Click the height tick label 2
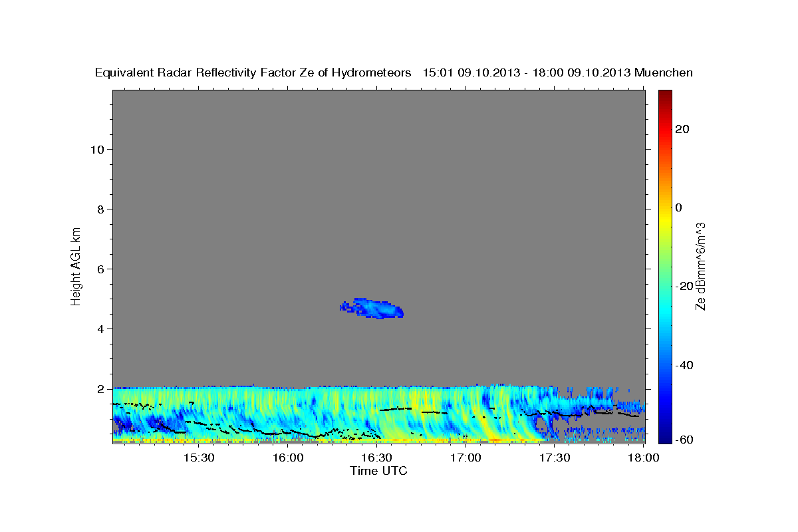Viewport: 798px width, 532px height. [100, 388]
